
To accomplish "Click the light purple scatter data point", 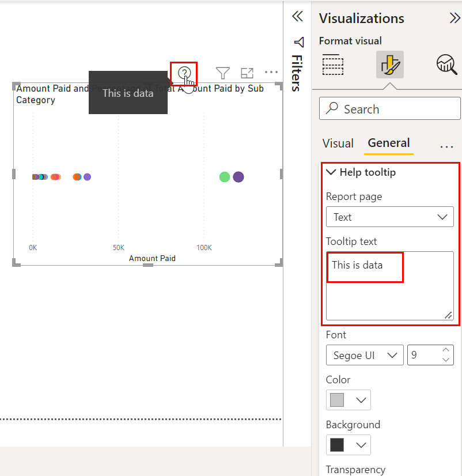I will click(88, 177).
